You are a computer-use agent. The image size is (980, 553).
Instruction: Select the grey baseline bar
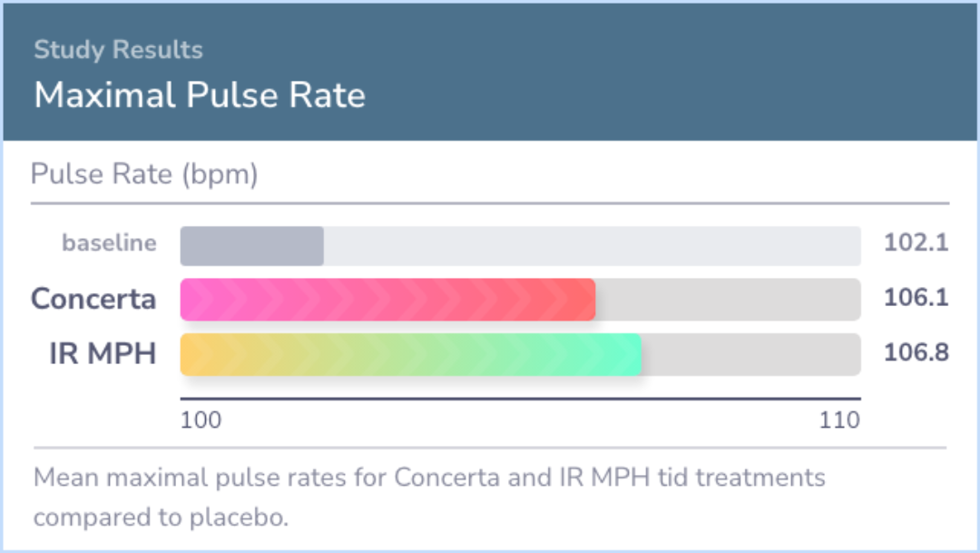[x=252, y=246]
